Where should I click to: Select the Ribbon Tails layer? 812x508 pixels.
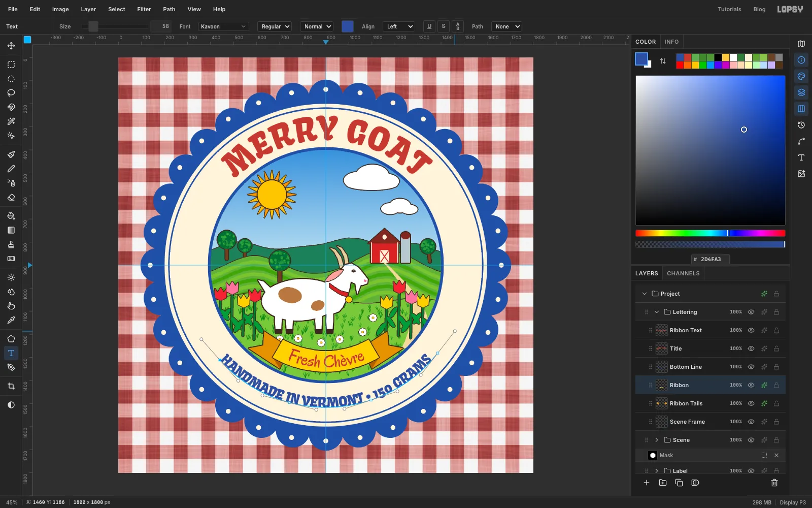point(710,403)
